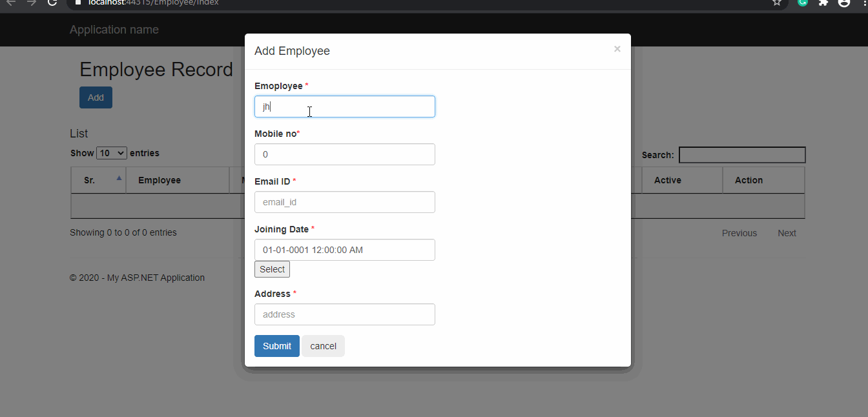Open the Grammarly extension icon
Image resolution: width=868 pixels, height=417 pixels.
click(801, 3)
